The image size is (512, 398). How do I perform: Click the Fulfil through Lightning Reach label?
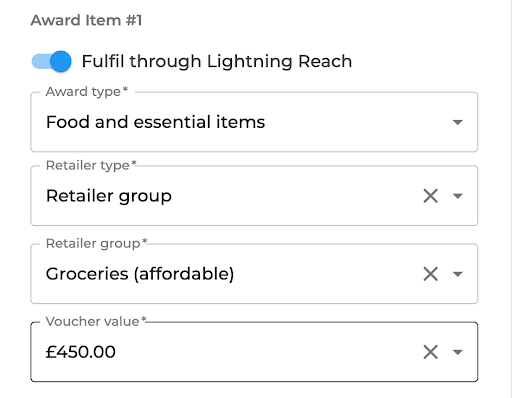coord(217,61)
